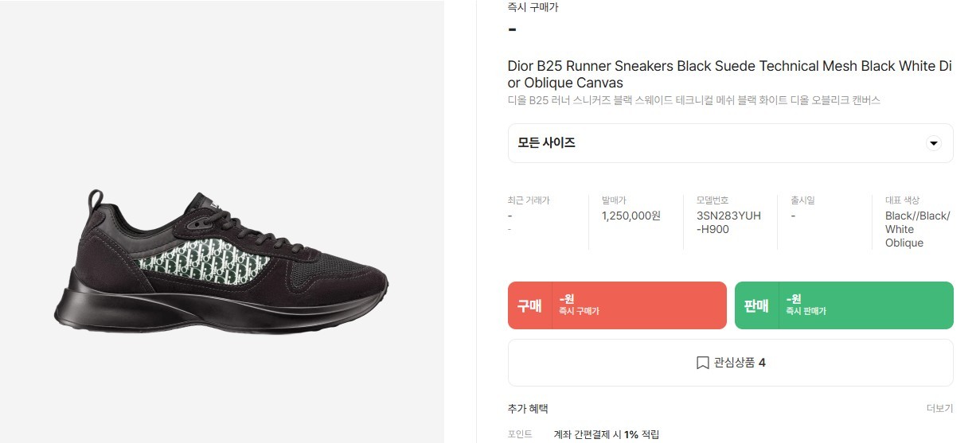Viewport: 980px width, 443px height.
Task: Click the Korean 디올 B25 러너 product subtitle
Action: click(x=693, y=100)
